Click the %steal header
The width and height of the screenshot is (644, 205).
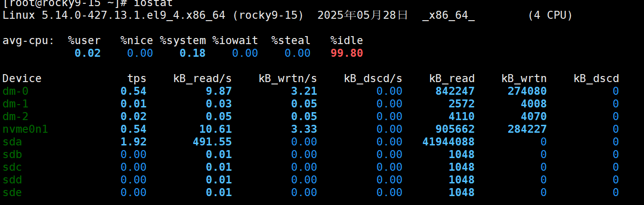click(291, 40)
